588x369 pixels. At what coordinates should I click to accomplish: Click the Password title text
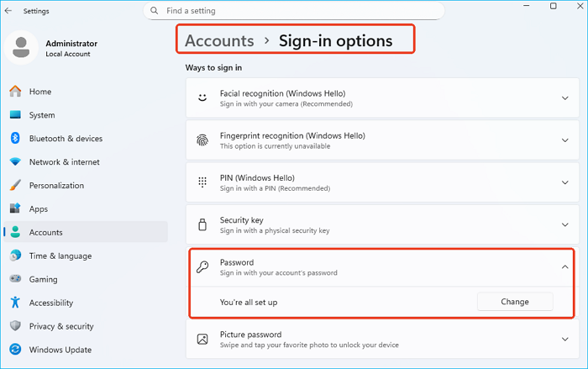237,262
